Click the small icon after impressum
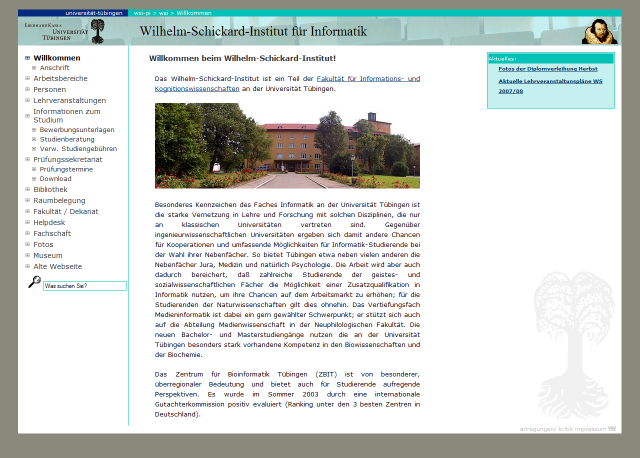 tap(612, 429)
